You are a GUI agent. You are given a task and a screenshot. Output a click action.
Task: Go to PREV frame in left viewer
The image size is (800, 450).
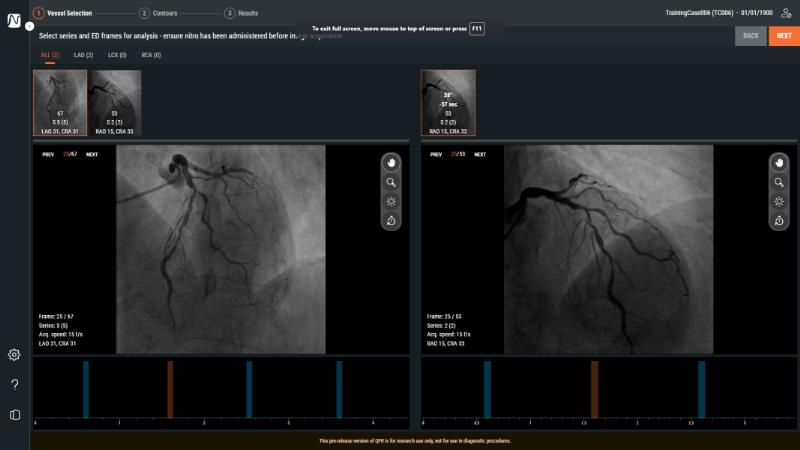48,155
